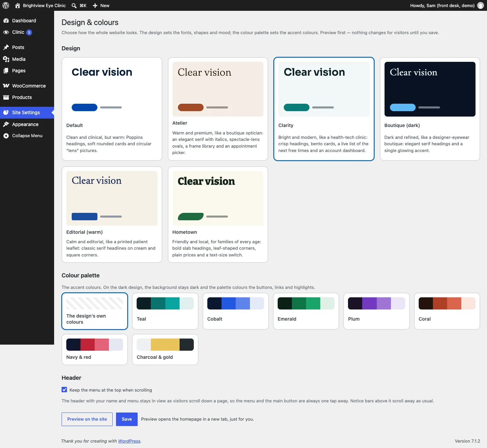Viewport: 487px width, 448px height.
Task: Choose the Atelier design card
Action: [218, 109]
